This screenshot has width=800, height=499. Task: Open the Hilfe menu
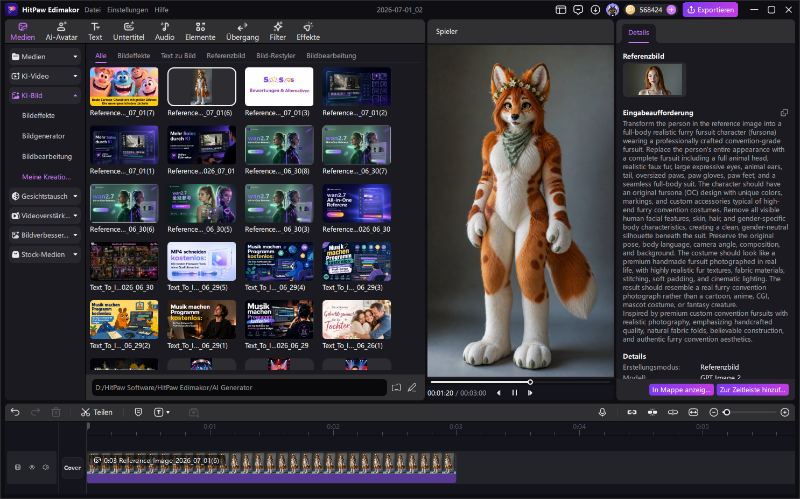tap(161, 10)
